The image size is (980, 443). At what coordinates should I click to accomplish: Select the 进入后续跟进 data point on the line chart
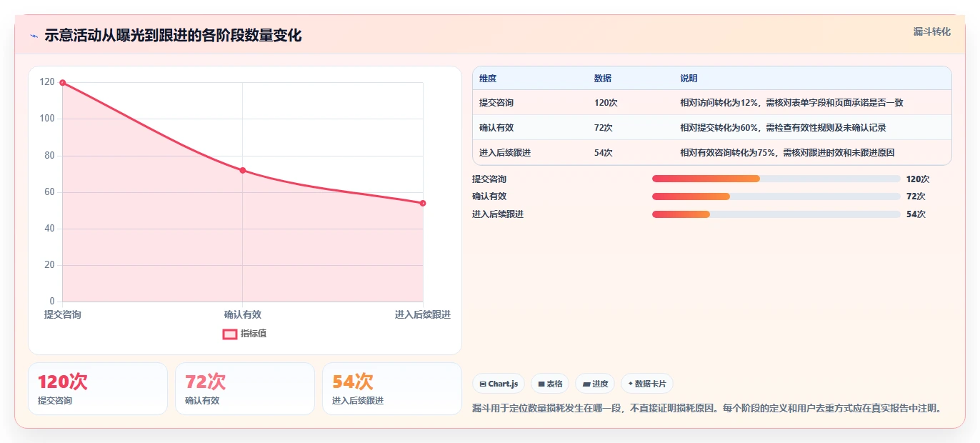(x=423, y=204)
